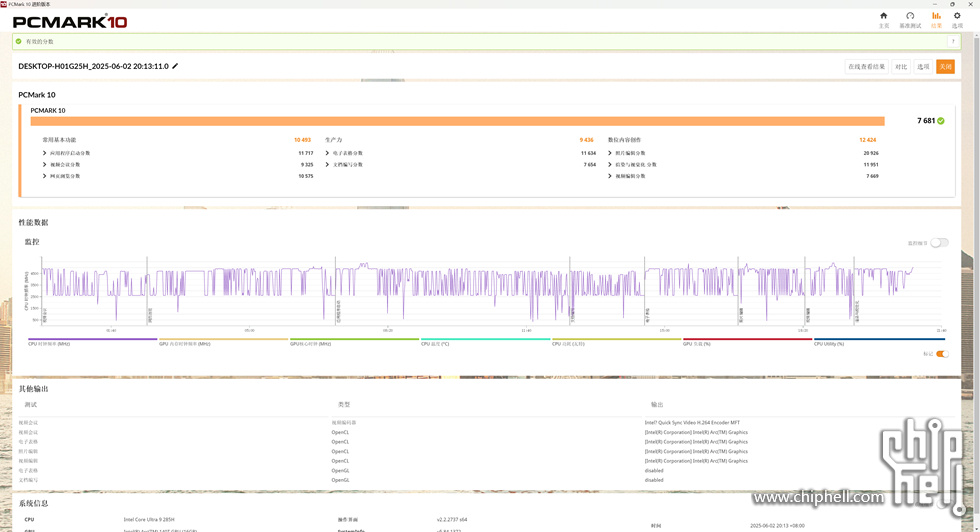Click the help question mark in the green banner
This screenshot has width=980, height=532.
[x=953, y=41]
